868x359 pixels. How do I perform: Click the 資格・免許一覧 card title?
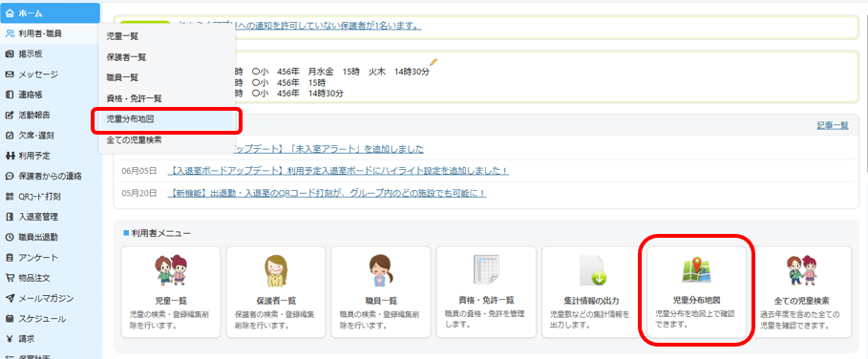point(486,300)
